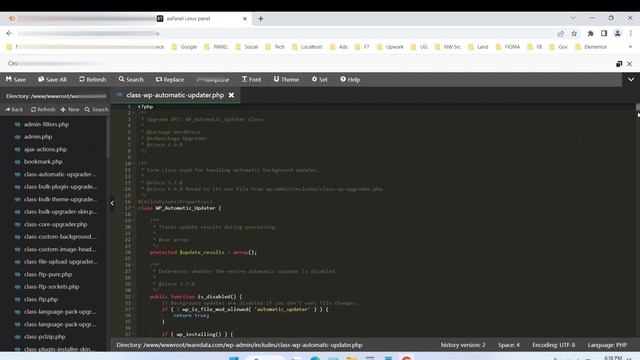Open admin-filters.php from file list
Screen dimensions: 640x360
click(46, 124)
